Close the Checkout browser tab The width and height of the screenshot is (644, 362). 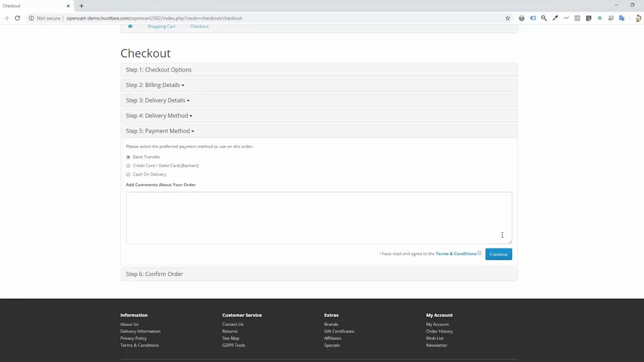tap(68, 6)
